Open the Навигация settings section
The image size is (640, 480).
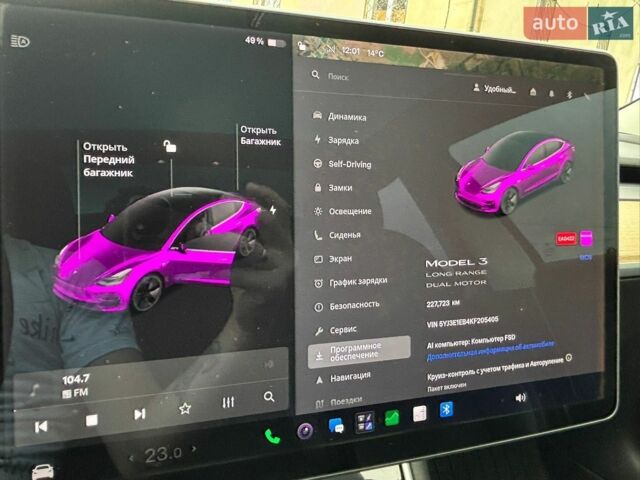(343, 378)
